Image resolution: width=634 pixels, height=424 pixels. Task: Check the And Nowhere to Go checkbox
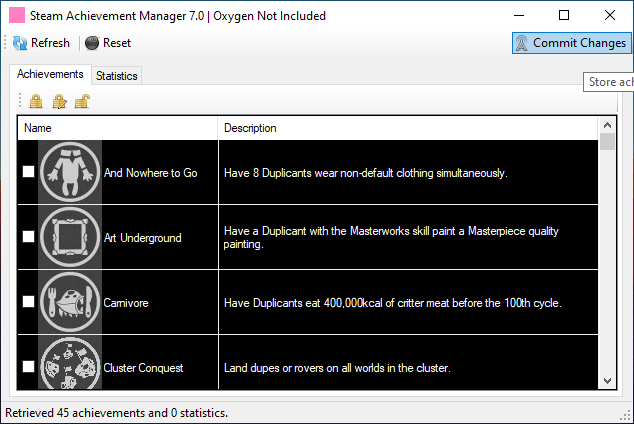click(28, 172)
